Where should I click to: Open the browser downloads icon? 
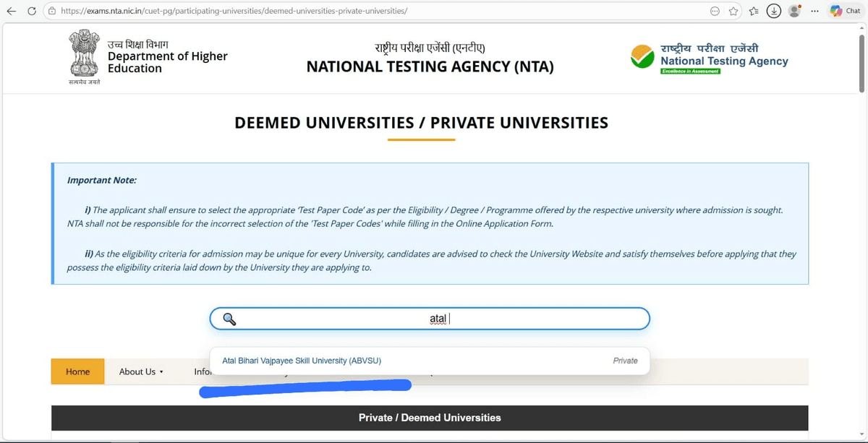pos(774,11)
